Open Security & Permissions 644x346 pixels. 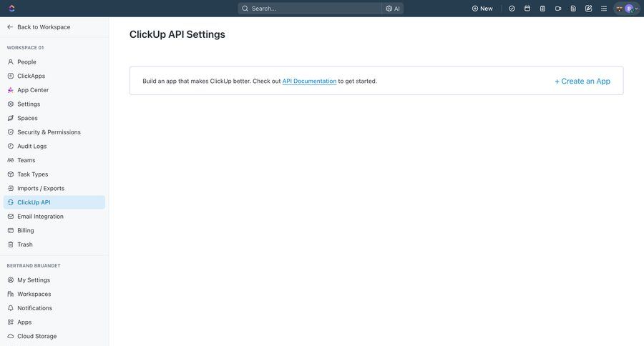tap(54, 132)
